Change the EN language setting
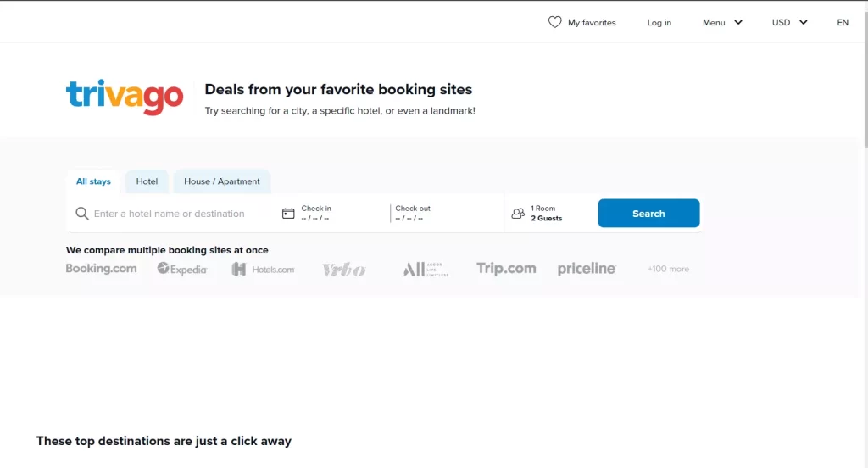 pos(843,22)
